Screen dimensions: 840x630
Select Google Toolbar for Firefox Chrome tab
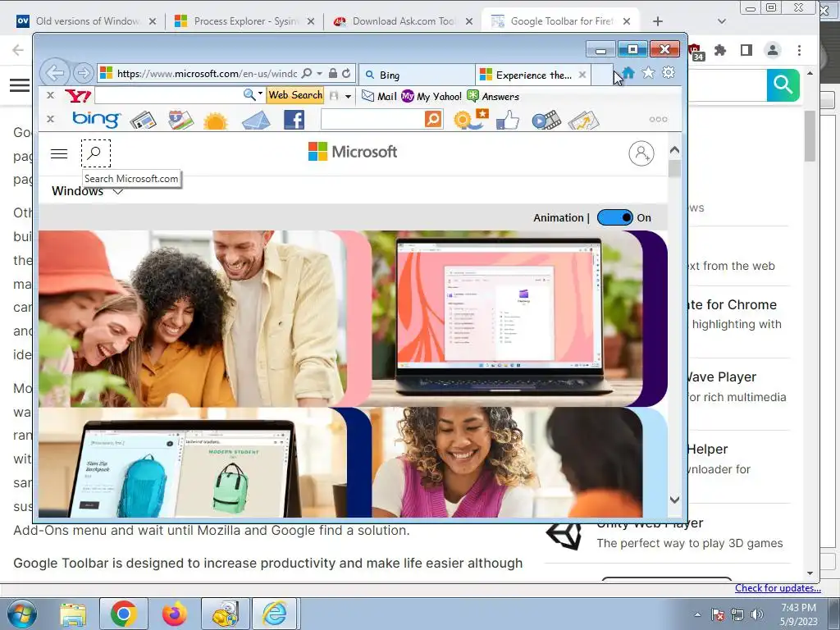click(559, 21)
